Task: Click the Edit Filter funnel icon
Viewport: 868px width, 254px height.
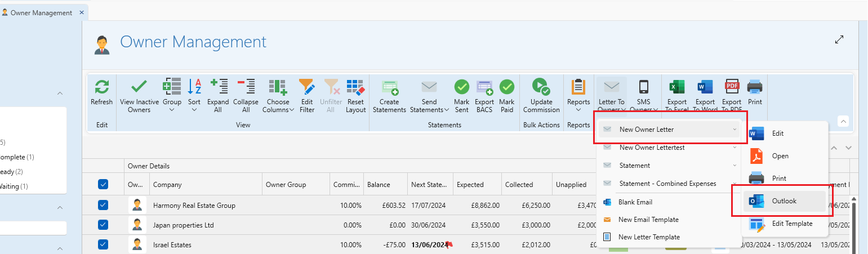Action: (307, 86)
